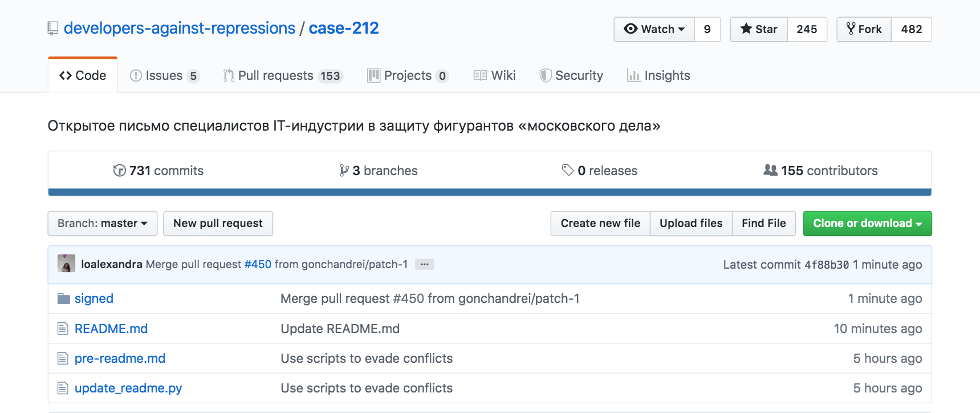Open the update_readme.py file
The width and height of the screenshot is (980, 413).
(128, 388)
